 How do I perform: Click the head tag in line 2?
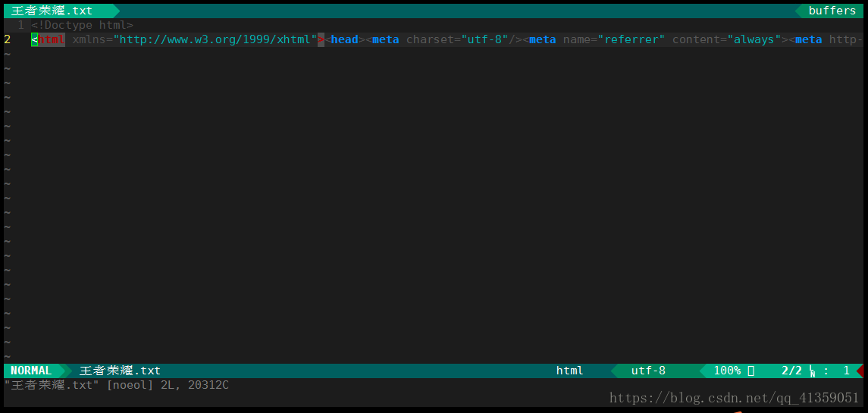(344, 39)
